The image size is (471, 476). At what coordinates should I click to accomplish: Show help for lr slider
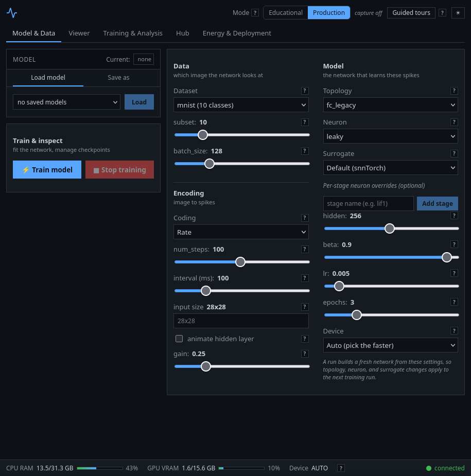[454, 273]
